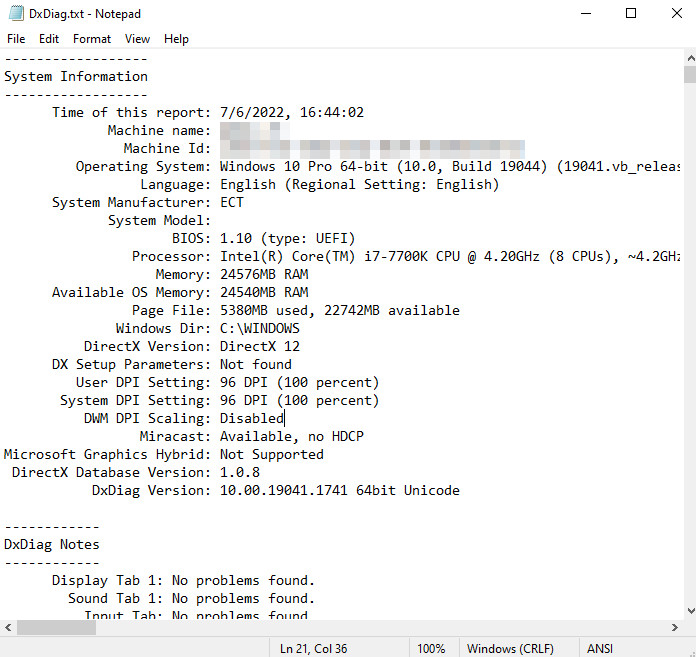The width and height of the screenshot is (696, 657).
Task: Close the Notepad window
Action: click(x=676, y=13)
